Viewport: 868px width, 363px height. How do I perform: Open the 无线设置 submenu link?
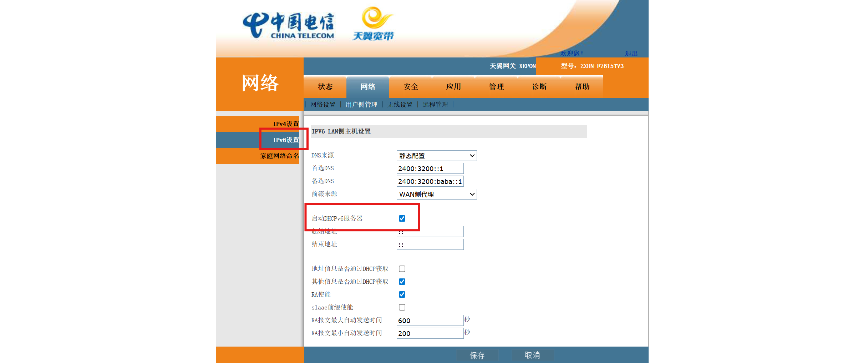[x=400, y=105]
